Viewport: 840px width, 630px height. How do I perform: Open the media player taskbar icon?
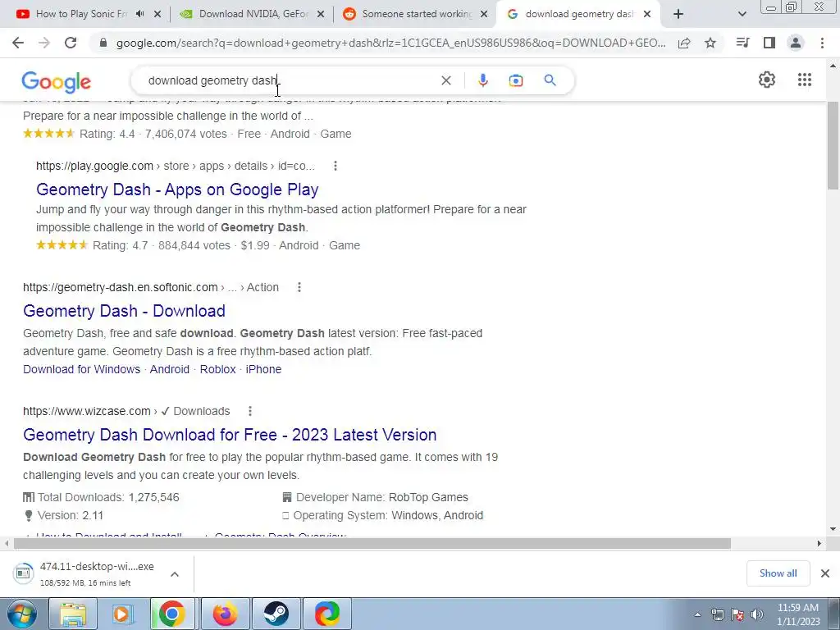click(123, 614)
